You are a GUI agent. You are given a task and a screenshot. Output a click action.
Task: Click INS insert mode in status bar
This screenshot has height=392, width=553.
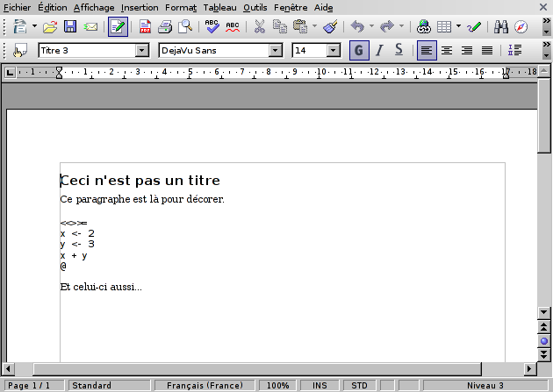(x=319, y=385)
